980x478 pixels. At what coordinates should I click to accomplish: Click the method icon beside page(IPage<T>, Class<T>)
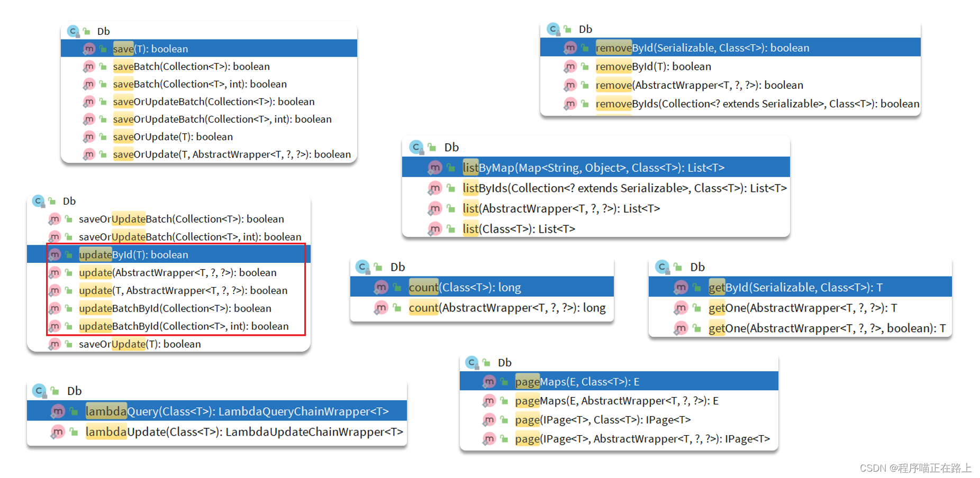click(489, 420)
